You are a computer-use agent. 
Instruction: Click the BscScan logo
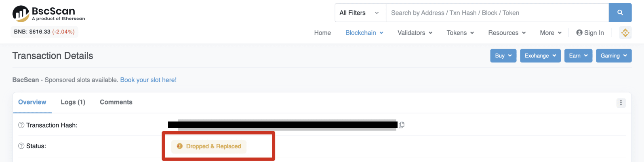point(48,13)
